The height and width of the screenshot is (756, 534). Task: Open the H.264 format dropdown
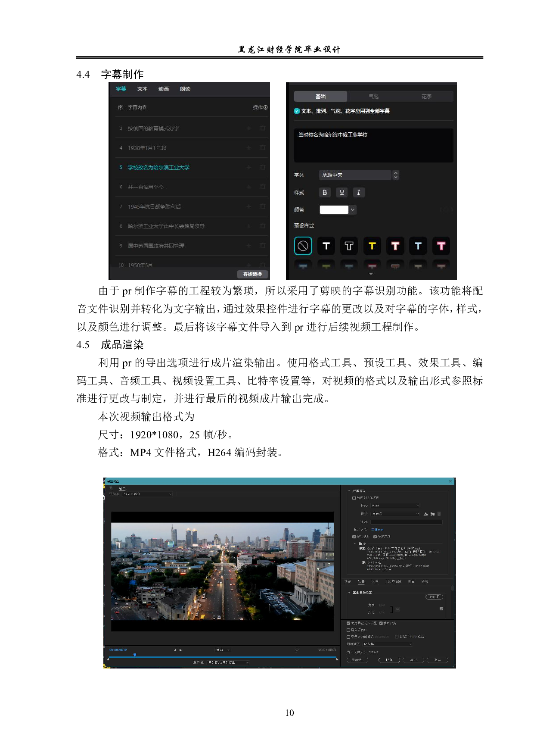395,506
